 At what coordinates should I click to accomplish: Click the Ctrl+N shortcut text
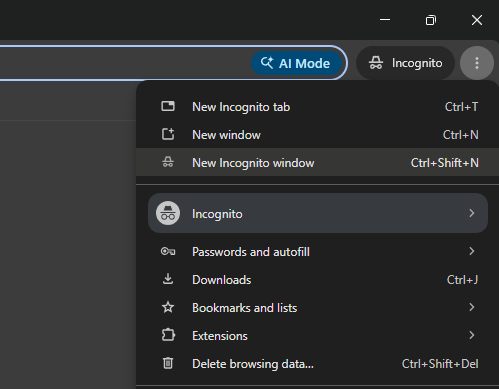461,135
